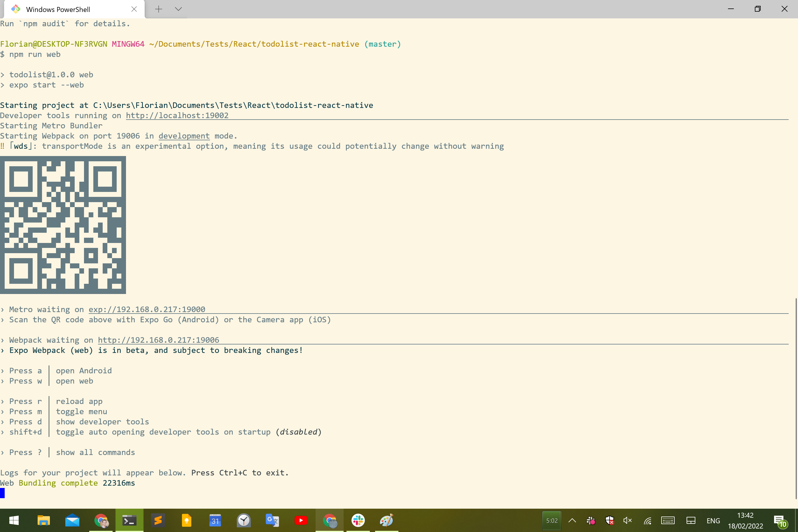Close the Windows PowerShell tab
798x532 pixels.
click(x=134, y=9)
